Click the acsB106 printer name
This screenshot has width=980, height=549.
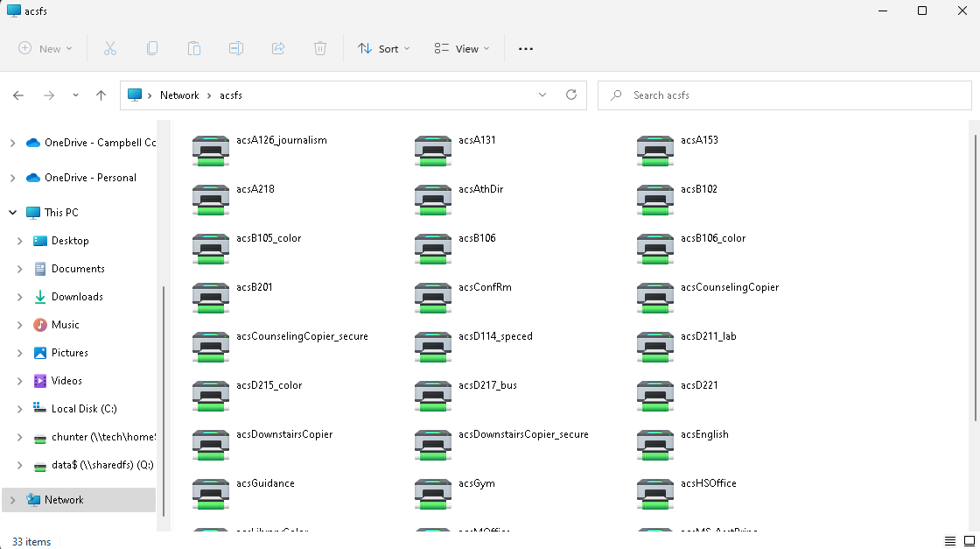click(477, 238)
